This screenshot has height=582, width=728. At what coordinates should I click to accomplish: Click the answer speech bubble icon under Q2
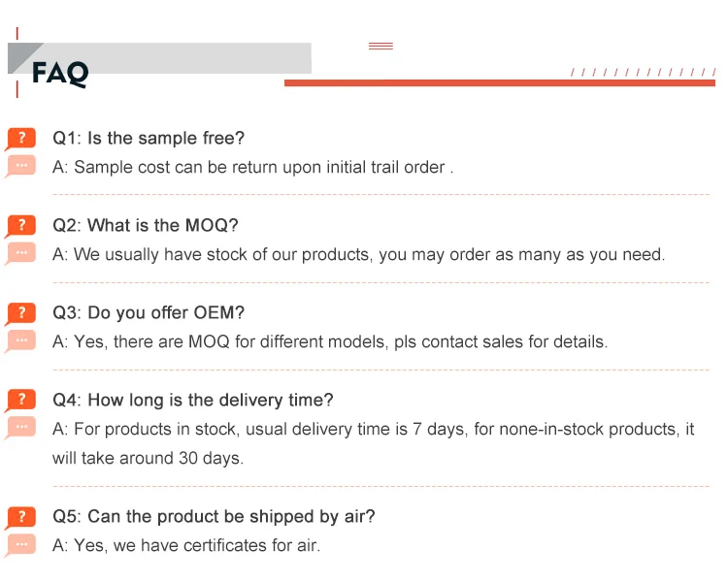click(19, 253)
